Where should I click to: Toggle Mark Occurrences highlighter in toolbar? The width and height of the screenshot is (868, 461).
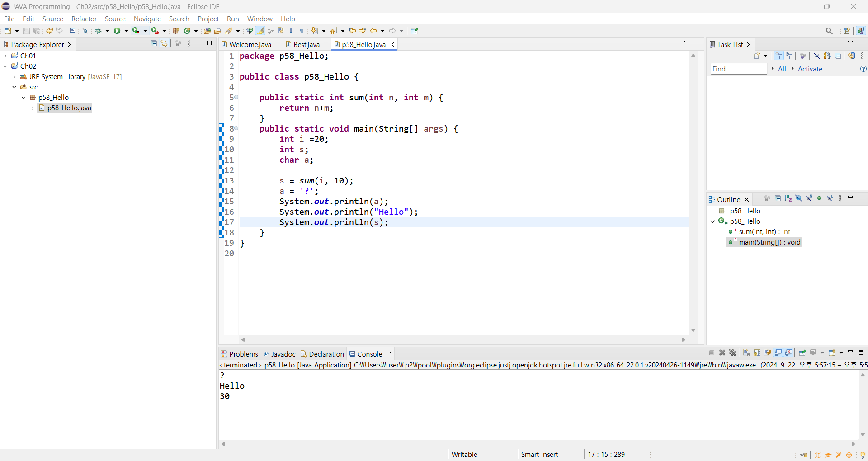click(x=260, y=31)
